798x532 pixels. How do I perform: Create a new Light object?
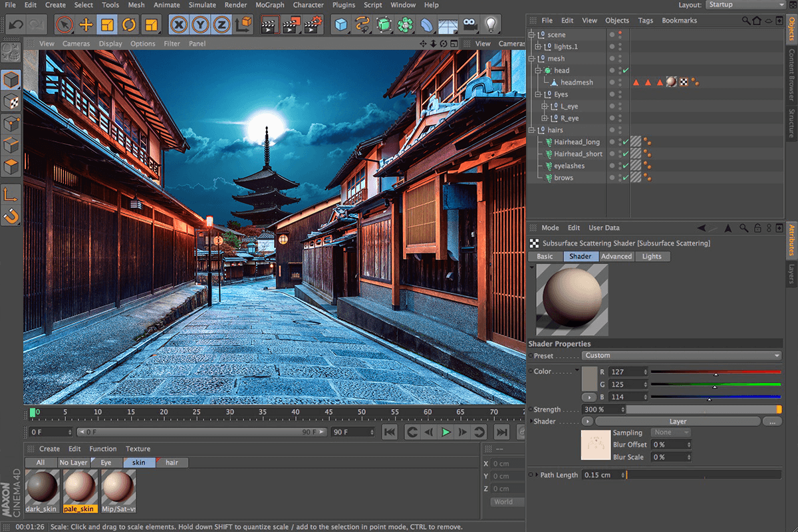pos(491,25)
